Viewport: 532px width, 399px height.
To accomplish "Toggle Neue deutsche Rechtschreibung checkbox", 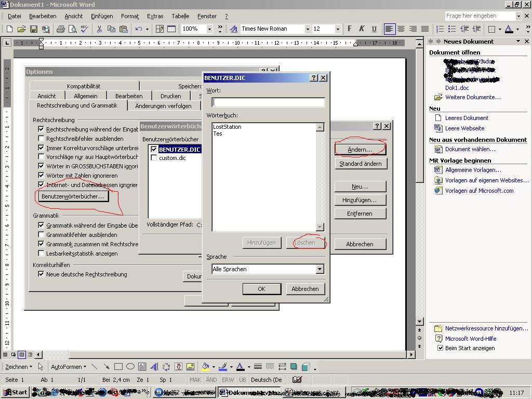I will 41,274.
